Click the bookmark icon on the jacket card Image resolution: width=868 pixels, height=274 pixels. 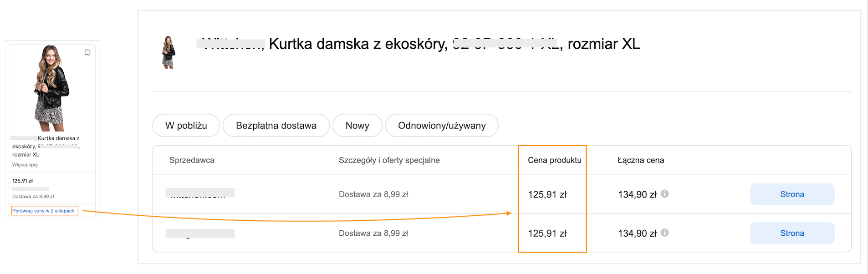pos(87,53)
